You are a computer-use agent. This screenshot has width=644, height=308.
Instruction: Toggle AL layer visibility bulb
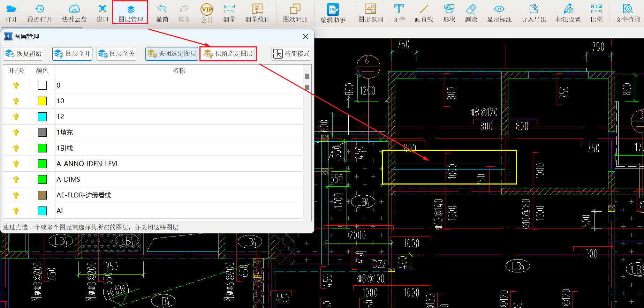tap(16, 211)
